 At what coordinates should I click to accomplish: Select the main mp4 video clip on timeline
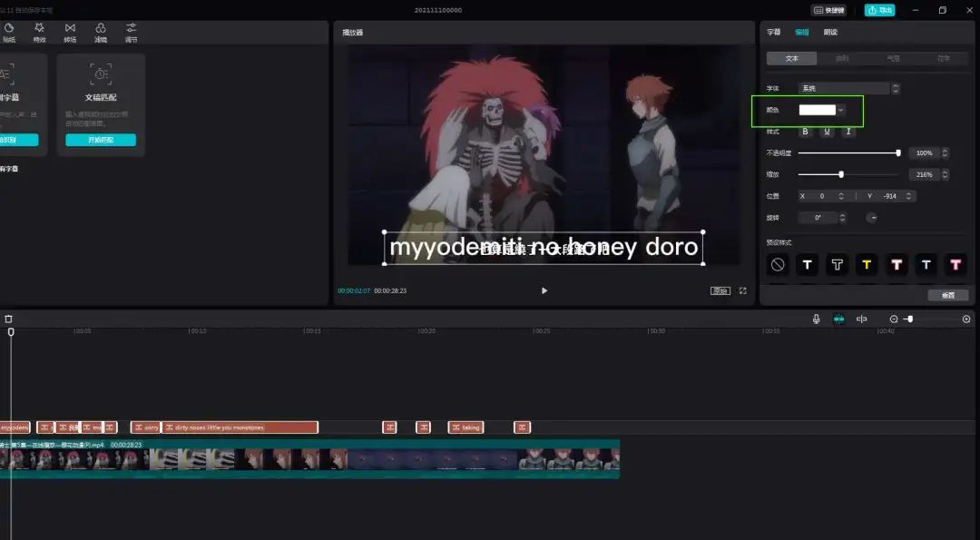(309, 458)
